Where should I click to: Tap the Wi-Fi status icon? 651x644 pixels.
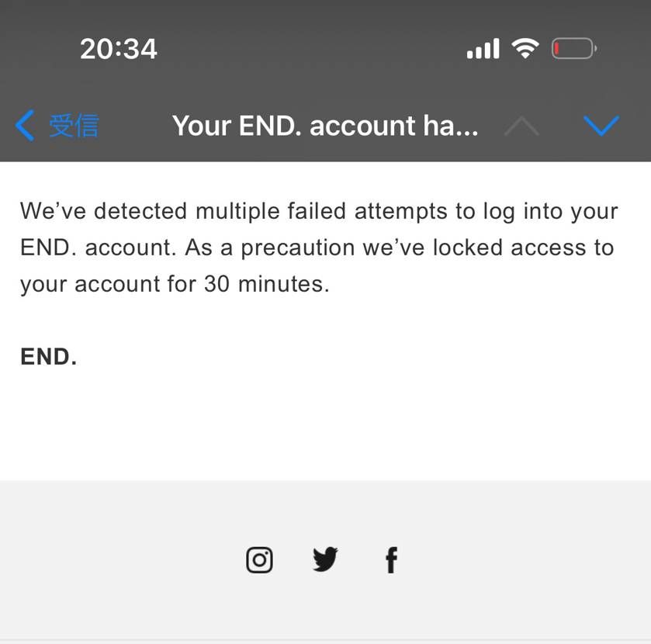click(525, 50)
